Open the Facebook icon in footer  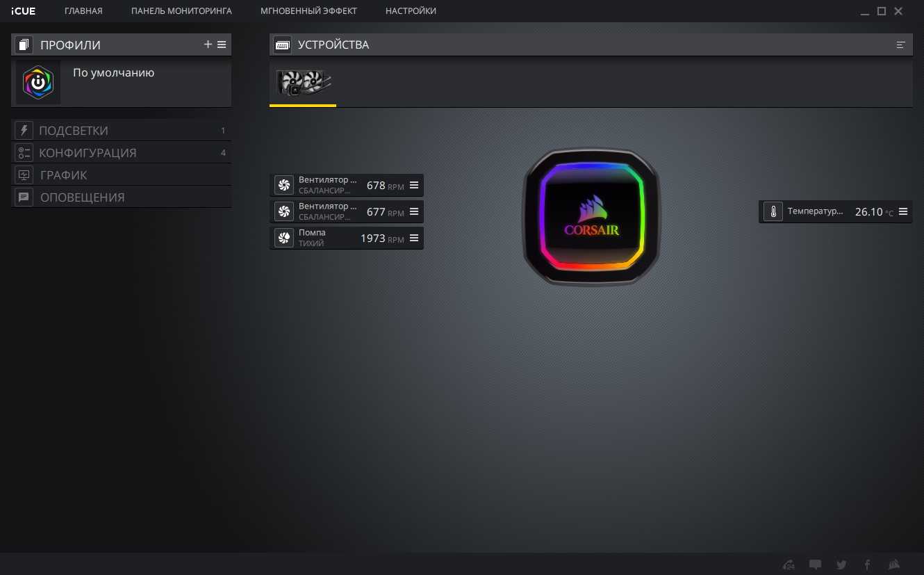click(x=867, y=565)
